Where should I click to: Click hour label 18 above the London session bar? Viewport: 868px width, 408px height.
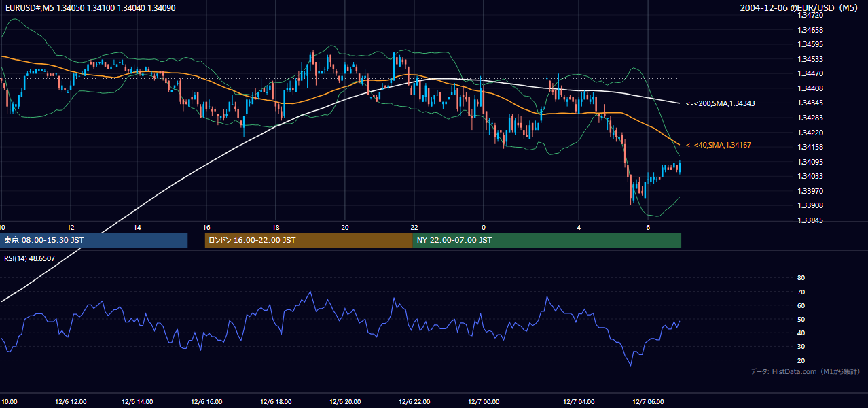point(276,227)
